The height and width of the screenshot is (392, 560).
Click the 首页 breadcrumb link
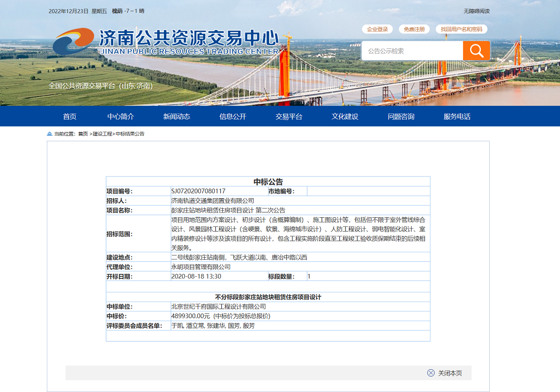click(x=83, y=134)
